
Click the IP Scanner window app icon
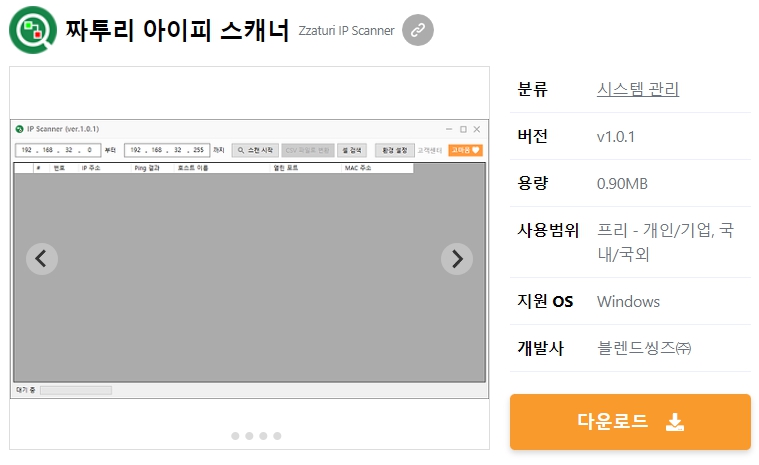19,129
